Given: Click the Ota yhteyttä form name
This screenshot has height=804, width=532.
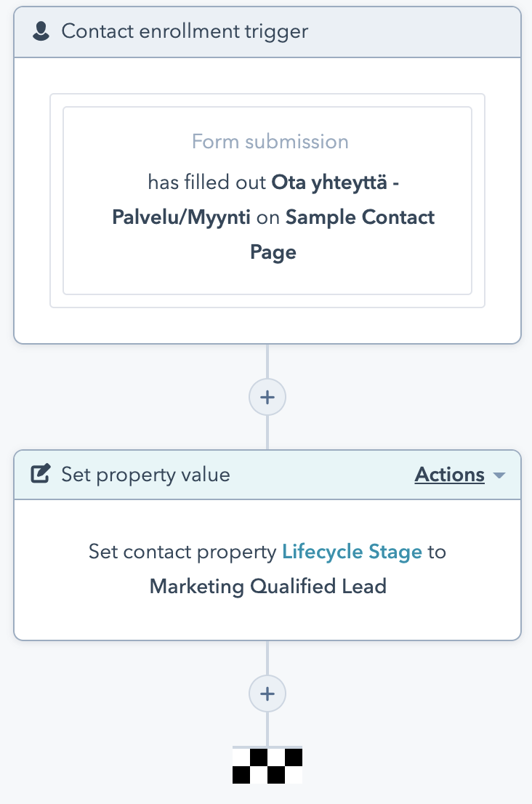Looking at the screenshot, I should pyautogui.click(x=335, y=182).
